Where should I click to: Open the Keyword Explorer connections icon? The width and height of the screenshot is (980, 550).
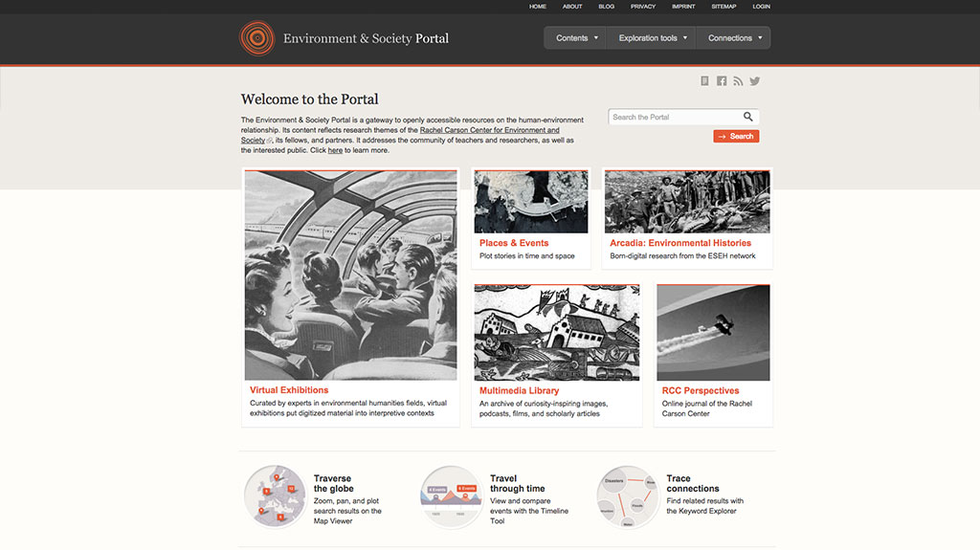tap(628, 496)
